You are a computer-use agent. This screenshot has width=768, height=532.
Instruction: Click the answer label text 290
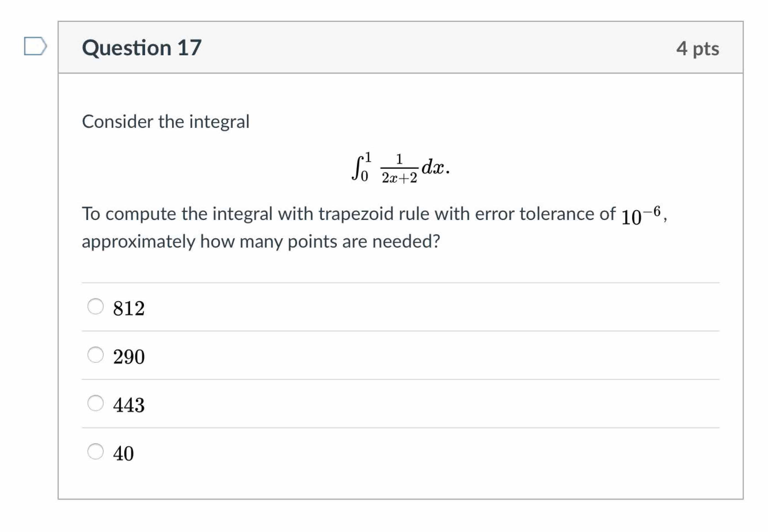[129, 356]
